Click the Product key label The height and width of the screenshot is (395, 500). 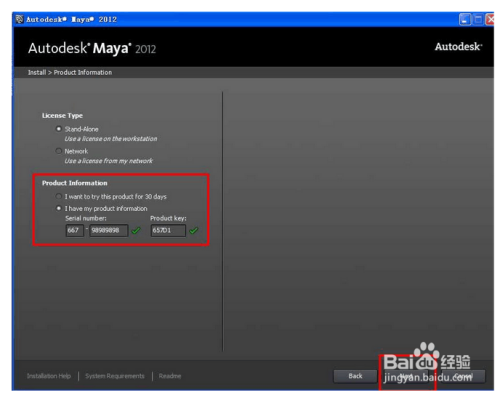coord(168,218)
